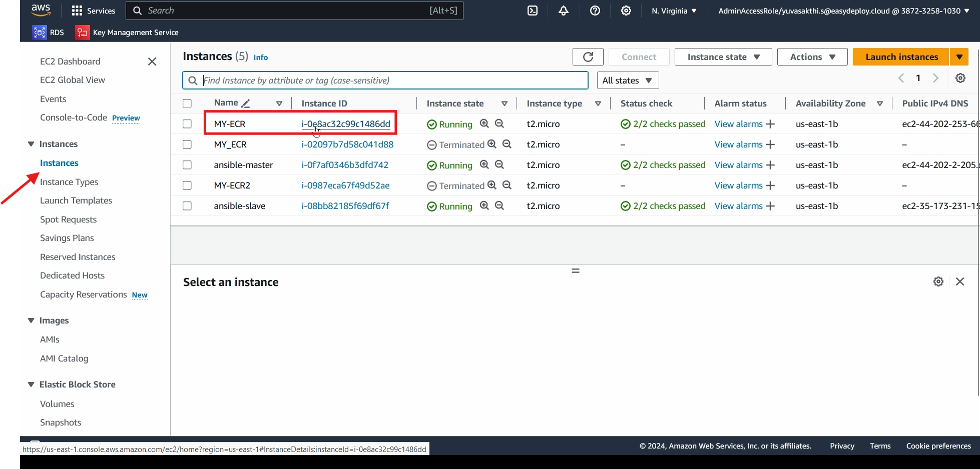Viewport: 980px width, 469px height.
Task: Check the MY-ECR2 instance checkbox
Action: pos(187,185)
